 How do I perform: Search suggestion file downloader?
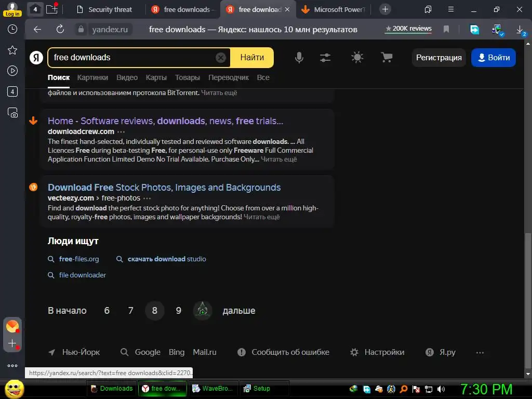[x=83, y=275]
